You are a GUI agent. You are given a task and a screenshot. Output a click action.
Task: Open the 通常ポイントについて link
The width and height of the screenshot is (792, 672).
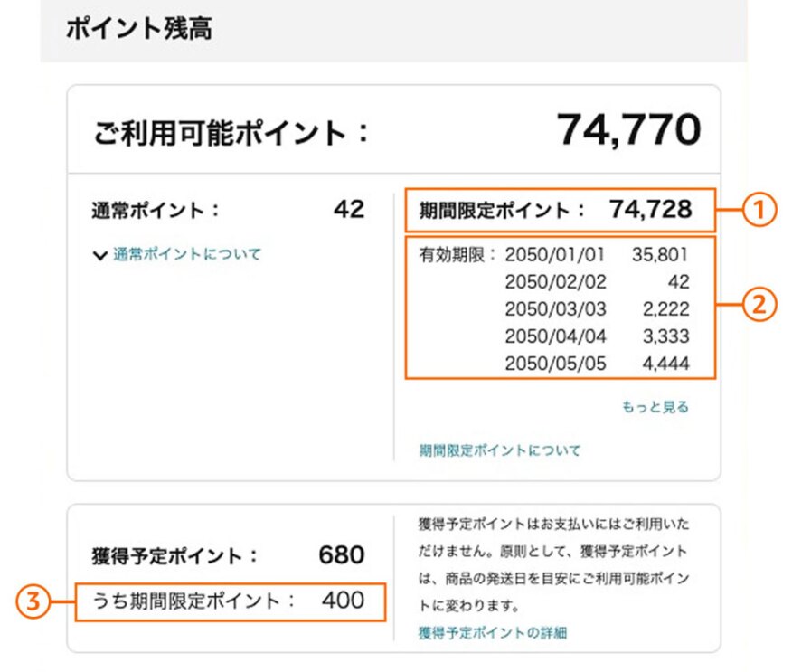click(187, 255)
